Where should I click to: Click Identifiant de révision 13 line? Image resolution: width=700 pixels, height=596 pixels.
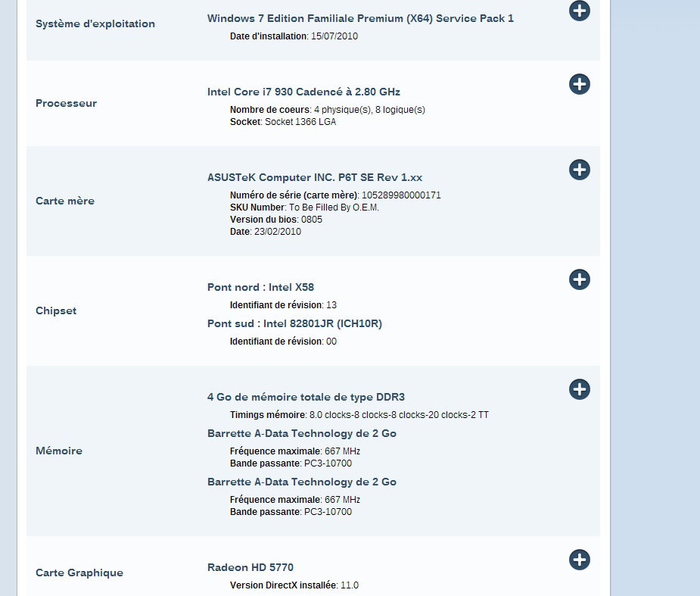point(284,305)
